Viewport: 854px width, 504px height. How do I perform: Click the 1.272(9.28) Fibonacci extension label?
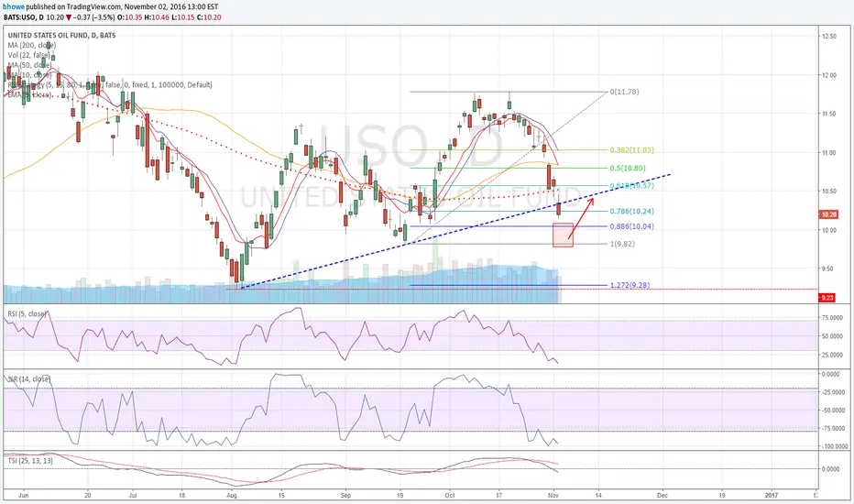click(x=630, y=285)
